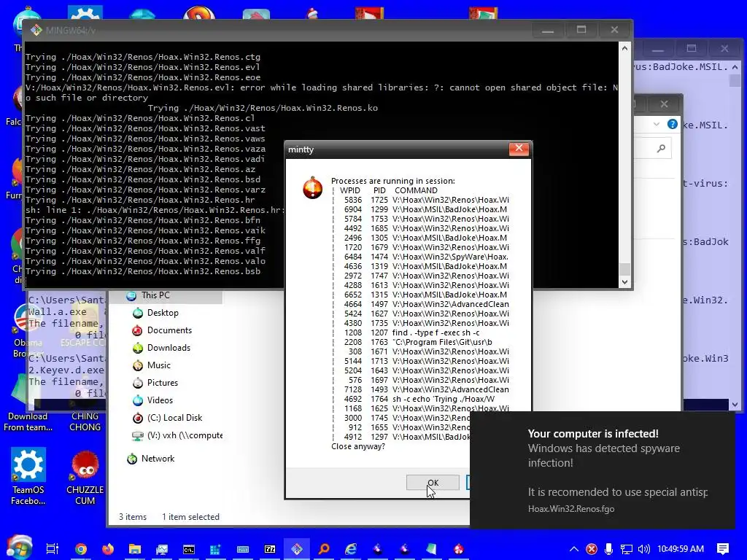Click the search magnifier in background Explorer
This screenshot has height=560, width=747.
661,149
